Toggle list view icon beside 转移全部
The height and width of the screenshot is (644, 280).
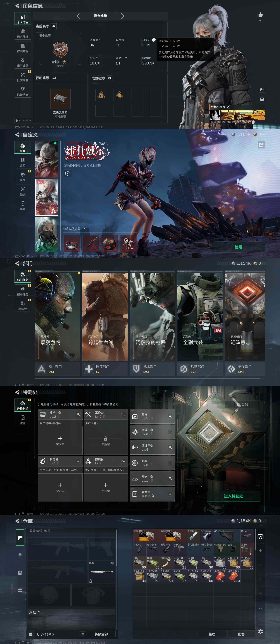(82, 634)
